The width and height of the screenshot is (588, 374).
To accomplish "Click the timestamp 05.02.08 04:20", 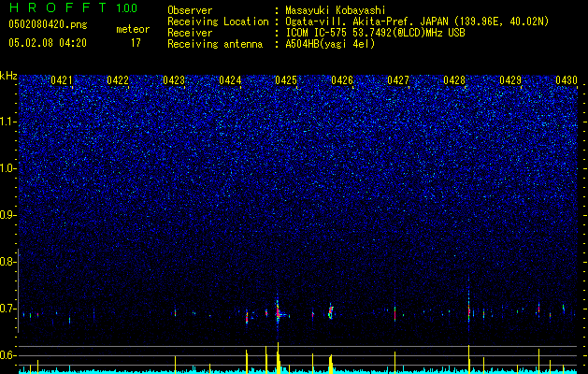I will tap(48, 43).
